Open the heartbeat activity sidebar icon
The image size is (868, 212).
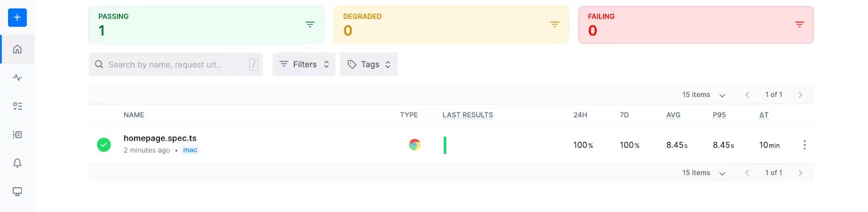(17, 78)
